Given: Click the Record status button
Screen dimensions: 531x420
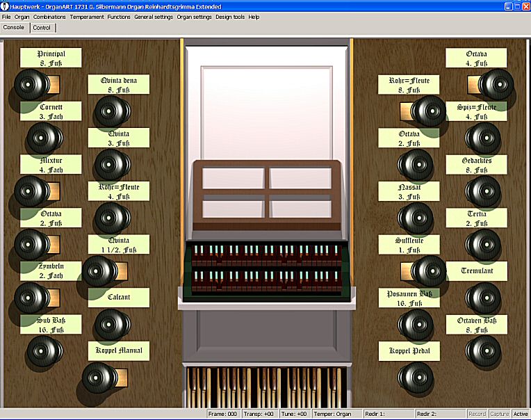Looking at the screenshot, I should click(477, 414).
